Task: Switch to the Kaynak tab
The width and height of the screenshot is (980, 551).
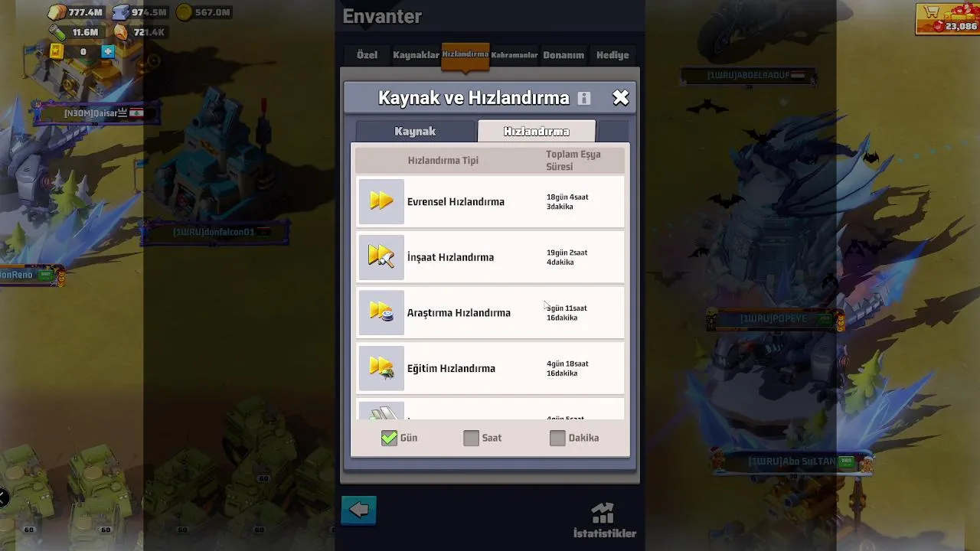Action: tap(415, 131)
